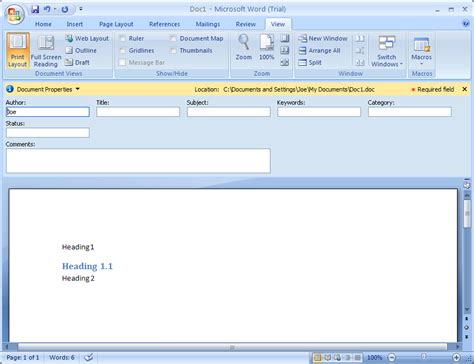Click the Title input field
Screen dimensions: 474x364
point(138,112)
